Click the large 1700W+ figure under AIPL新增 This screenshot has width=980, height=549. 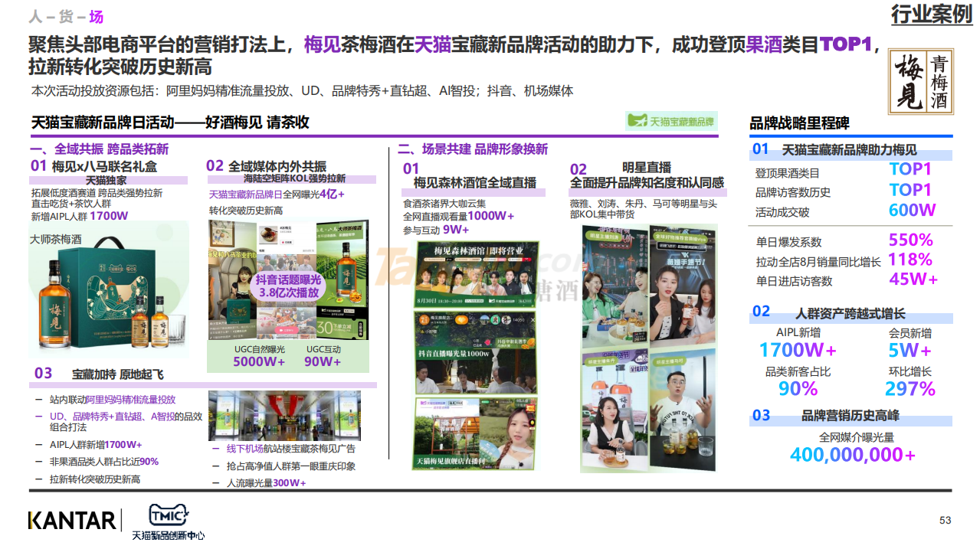pyautogui.click(x=798, y=351)
